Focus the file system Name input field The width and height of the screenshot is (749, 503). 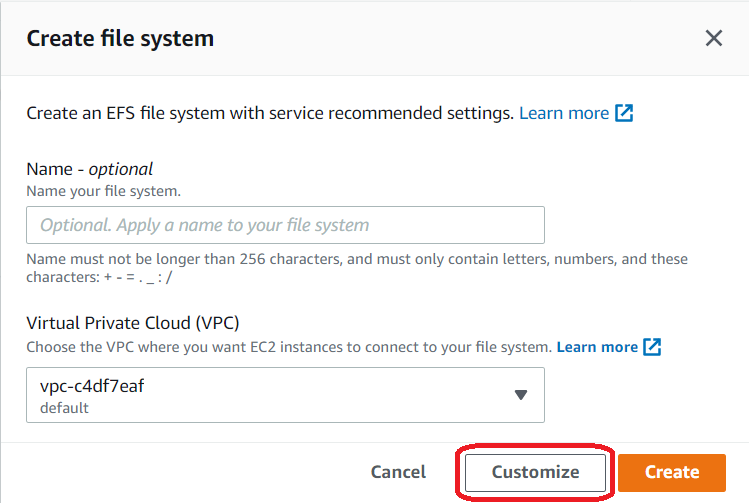click(285, 225)
